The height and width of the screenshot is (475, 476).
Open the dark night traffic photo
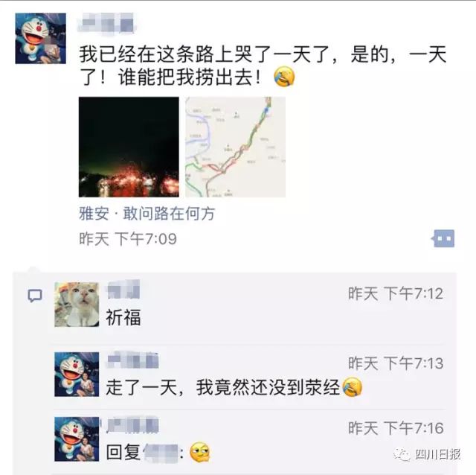pyautogui.click(x=129, y=147)
